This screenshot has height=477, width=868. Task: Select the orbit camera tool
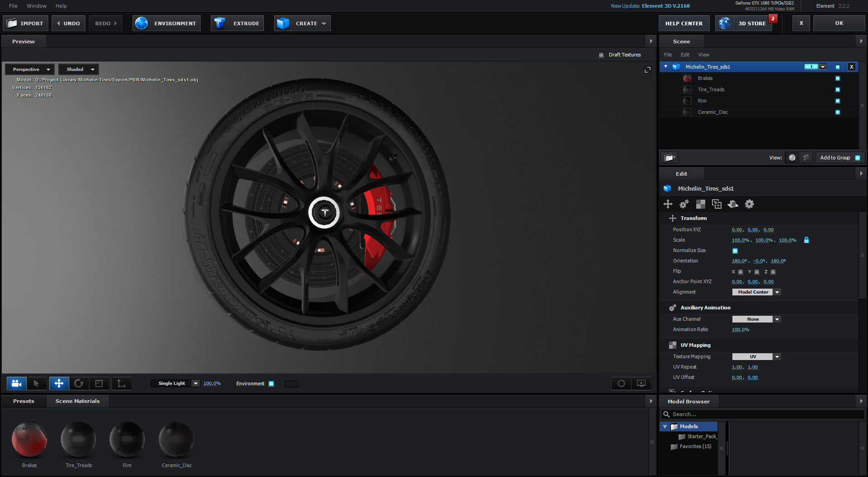[x=17, y=383]
